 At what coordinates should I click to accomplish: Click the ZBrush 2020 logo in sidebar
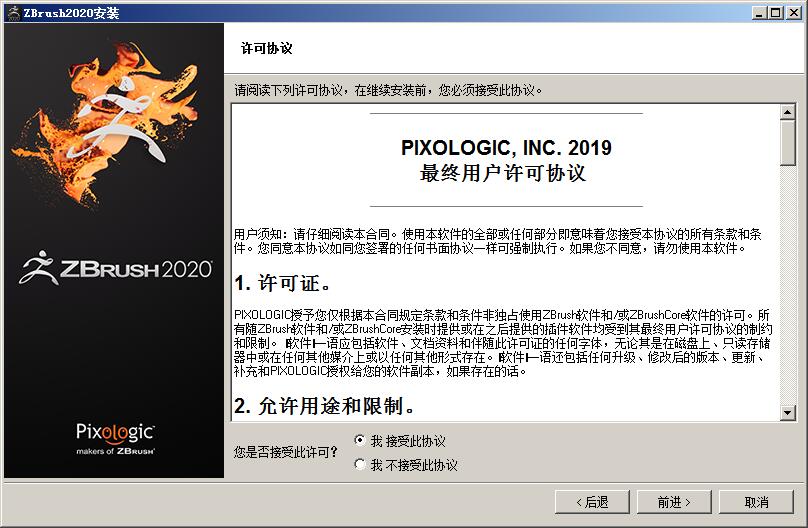click(115, 268)
